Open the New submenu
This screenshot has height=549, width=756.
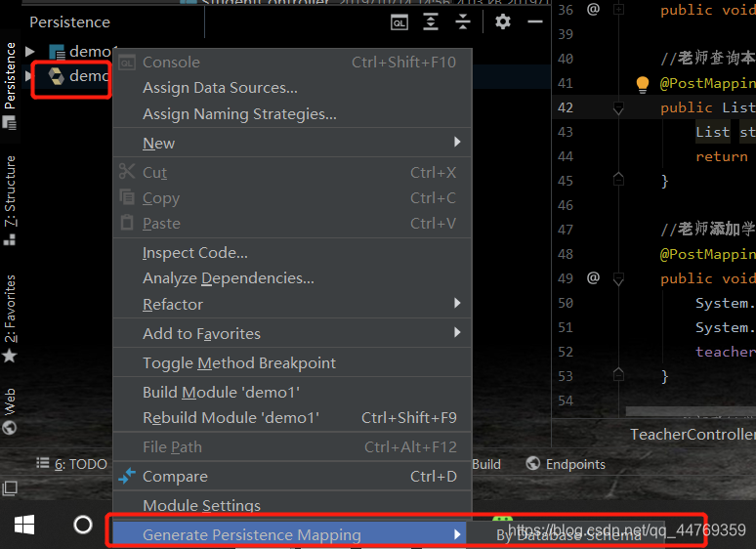[292, 144]
